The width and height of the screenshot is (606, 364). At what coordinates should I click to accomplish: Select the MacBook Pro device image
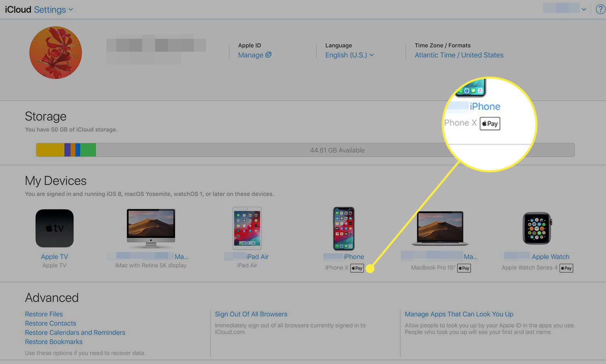pos(440,229)
